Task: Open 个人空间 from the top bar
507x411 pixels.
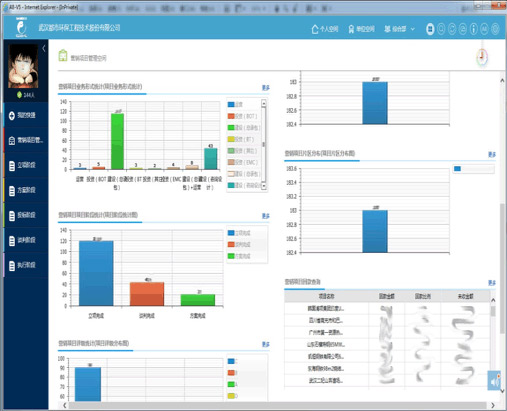Action: pos(325,29)
